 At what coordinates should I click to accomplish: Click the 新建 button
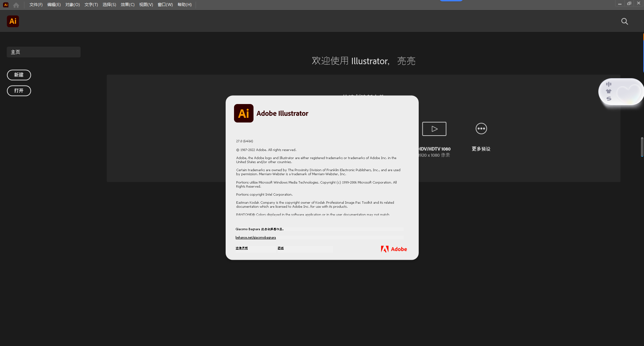click(x=19, y=75)
